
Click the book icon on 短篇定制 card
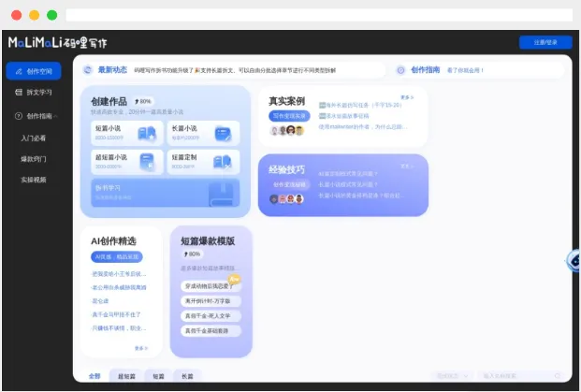coord(223,162)
